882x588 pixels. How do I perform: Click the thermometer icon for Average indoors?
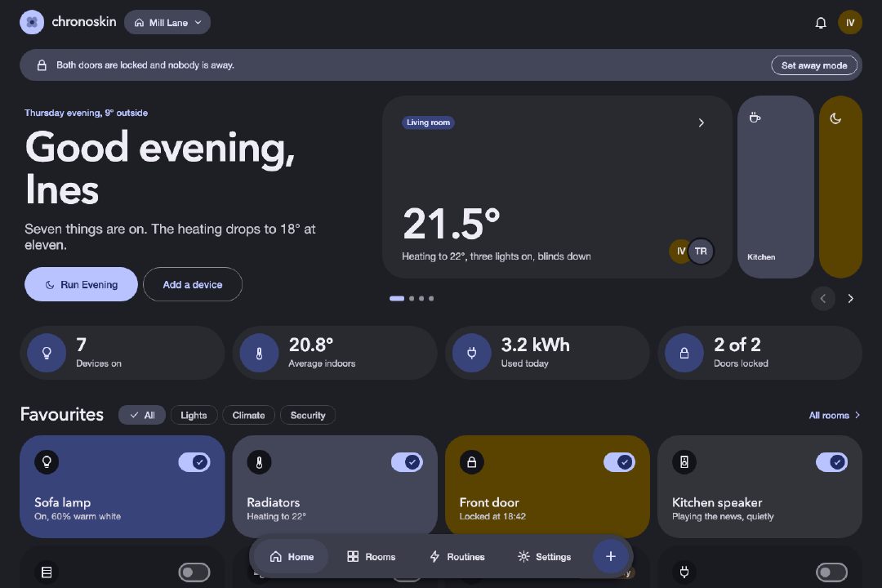point(260,353)
